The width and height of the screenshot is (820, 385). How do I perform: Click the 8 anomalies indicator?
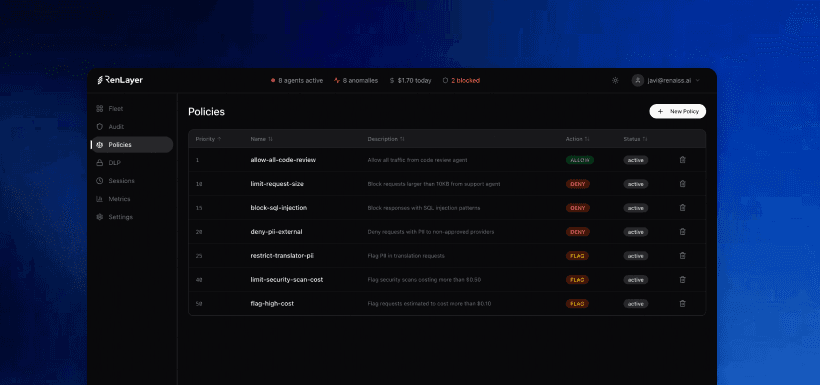(356, 81)
